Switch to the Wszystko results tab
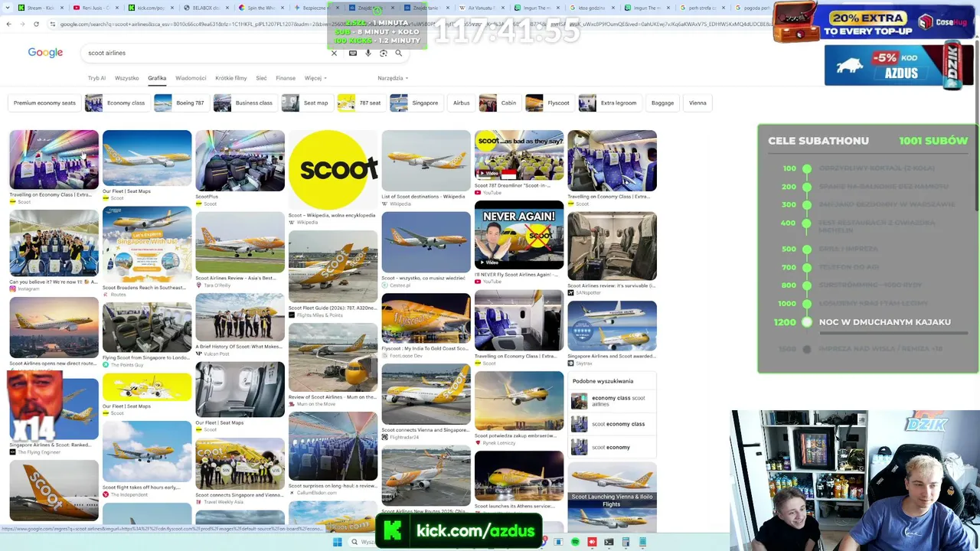 click(x=127, y=78)
